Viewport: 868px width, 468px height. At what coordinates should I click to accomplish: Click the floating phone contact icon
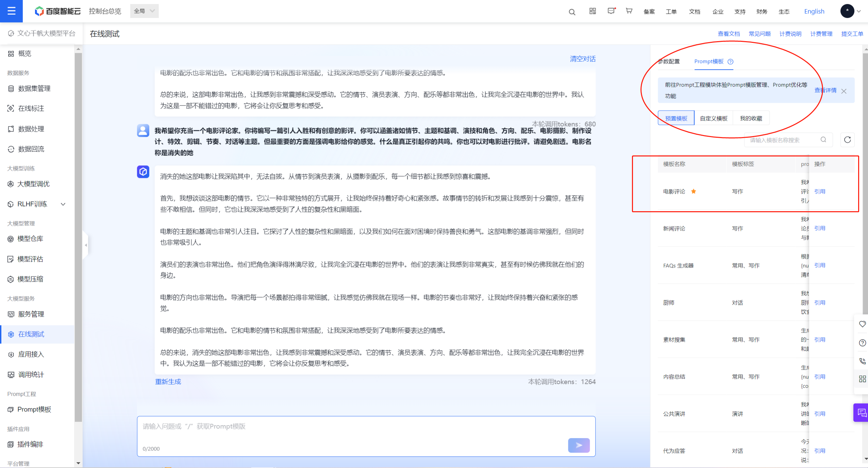click(x=862, y=361)
